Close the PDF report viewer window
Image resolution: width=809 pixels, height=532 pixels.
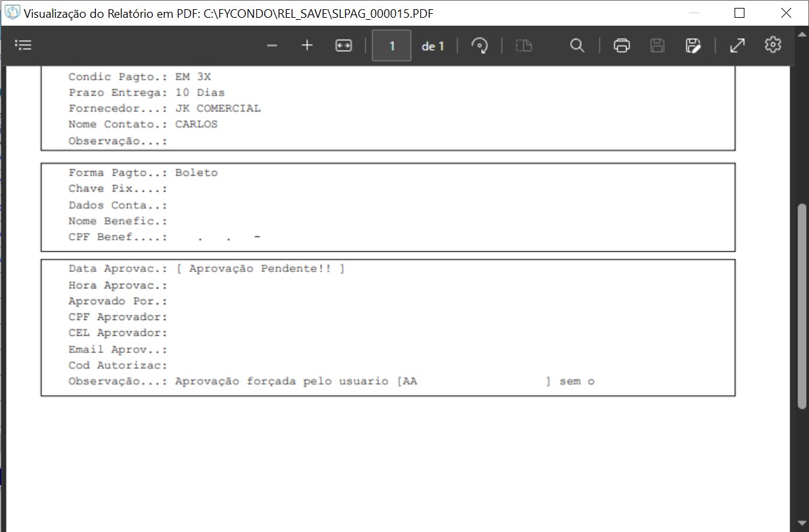(x=786, y=13)
